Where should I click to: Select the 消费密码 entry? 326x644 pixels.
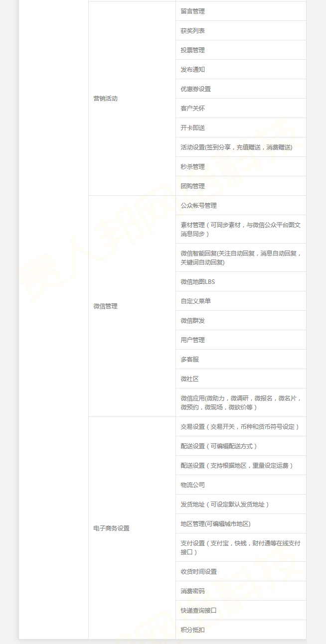pyautogui.click(x=241, y=591)
